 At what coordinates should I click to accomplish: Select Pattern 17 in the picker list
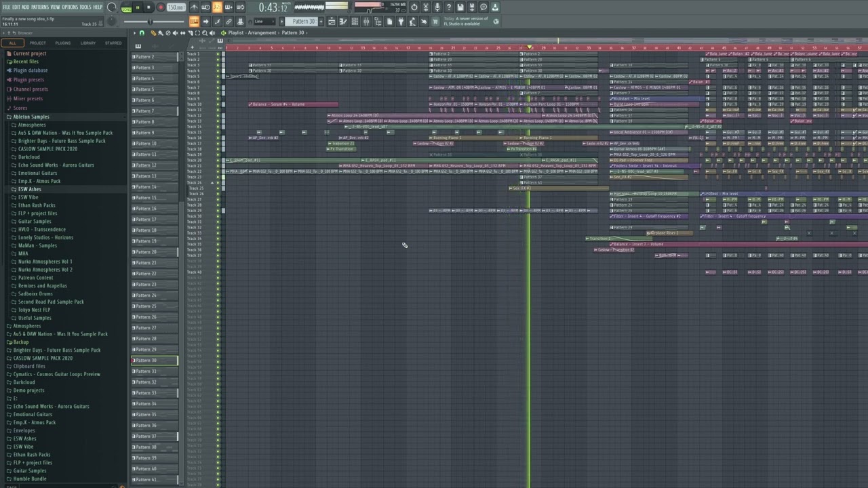coord(155,220)
